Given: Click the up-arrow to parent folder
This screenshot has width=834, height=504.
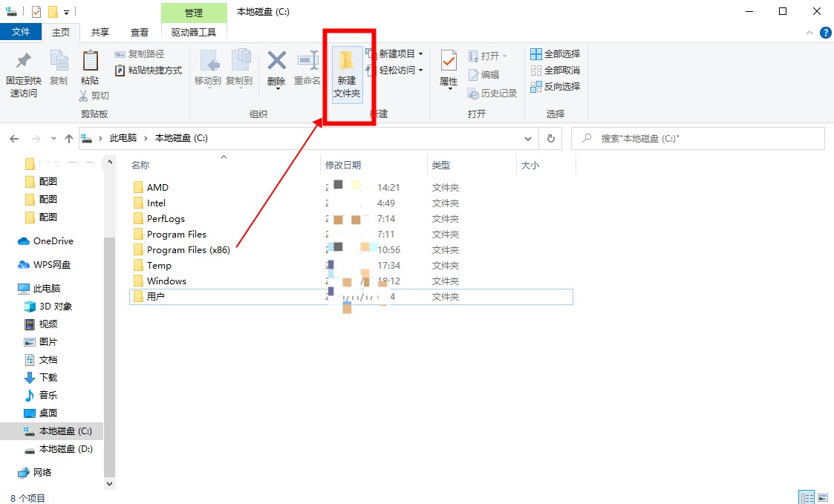Looking at the screenshot, I should coord(69,139).
